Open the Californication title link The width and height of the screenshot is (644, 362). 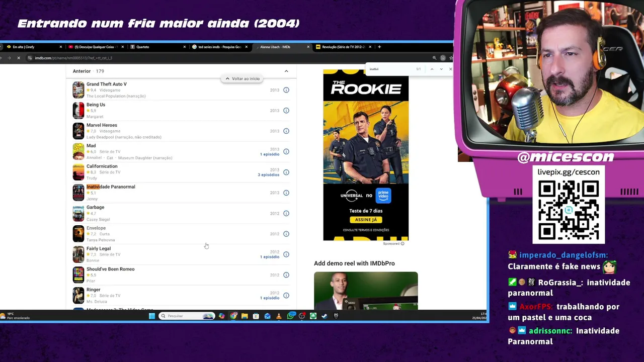pos(102,166)
